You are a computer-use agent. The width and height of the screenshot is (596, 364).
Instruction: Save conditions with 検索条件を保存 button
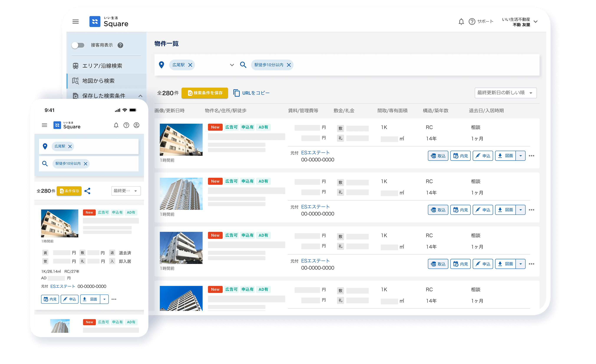pos(205,93)
